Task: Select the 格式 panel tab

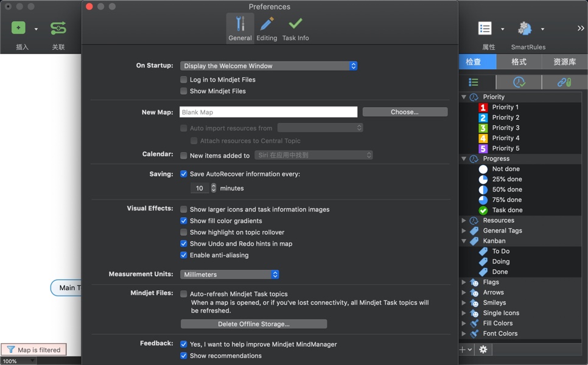Action: pos(520,61)
